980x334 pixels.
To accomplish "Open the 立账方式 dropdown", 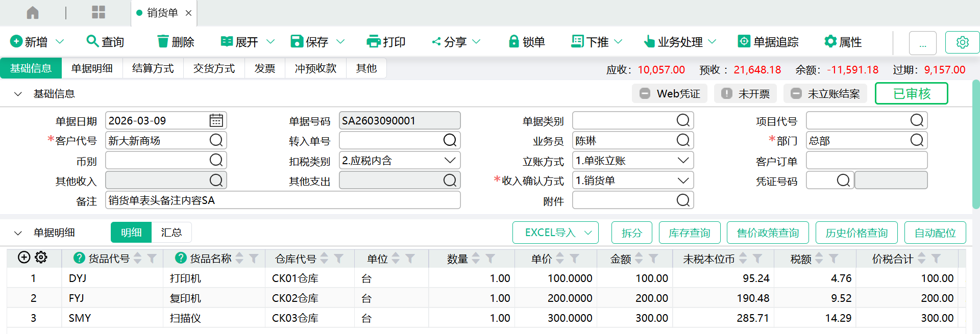I will [682, 161].
